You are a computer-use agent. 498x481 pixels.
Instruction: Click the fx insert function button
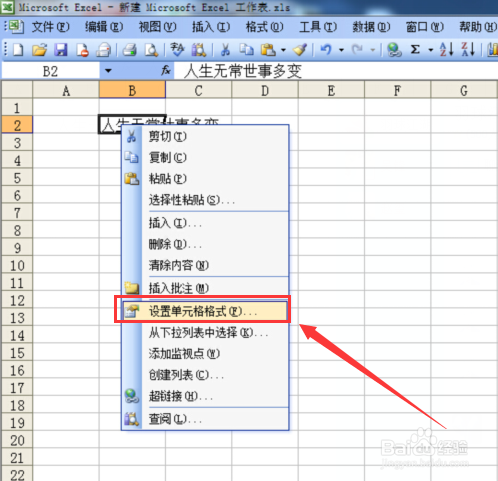pyautogui.click(x=166, y=70)
